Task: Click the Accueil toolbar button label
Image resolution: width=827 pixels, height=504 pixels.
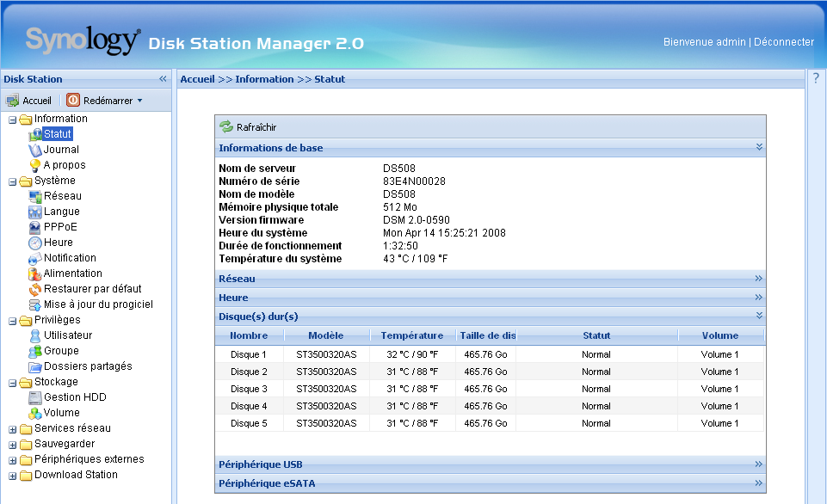Action: (x=37, y=101)
